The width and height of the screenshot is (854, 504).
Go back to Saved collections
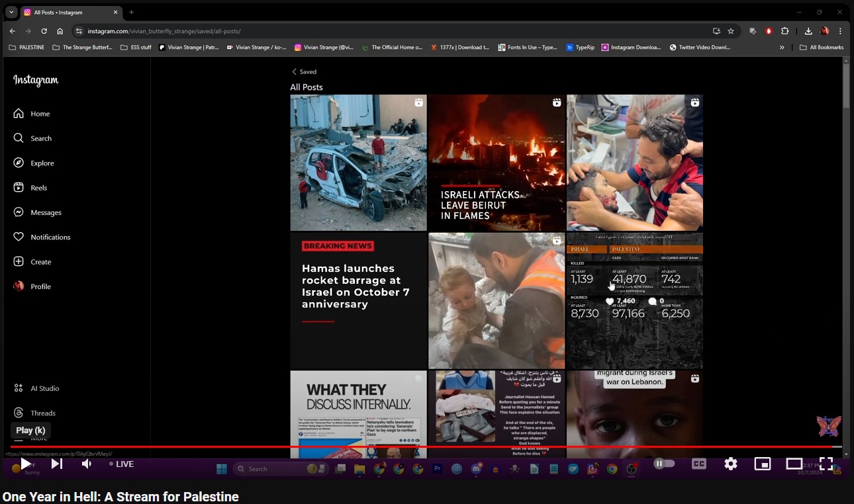pyautogui.click(x=304, y=71)
